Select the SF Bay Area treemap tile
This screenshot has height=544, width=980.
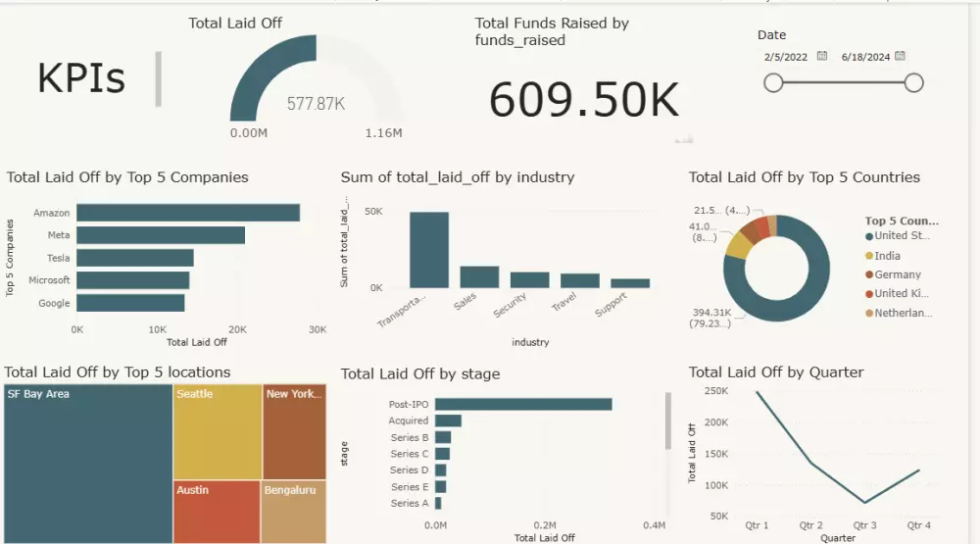[x=88, y=464]
